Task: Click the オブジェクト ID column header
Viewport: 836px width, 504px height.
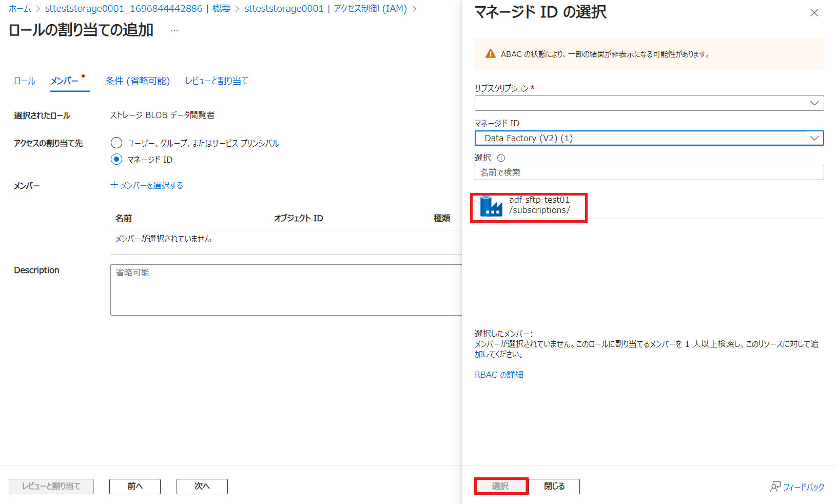Action: (x=299, y=218)
